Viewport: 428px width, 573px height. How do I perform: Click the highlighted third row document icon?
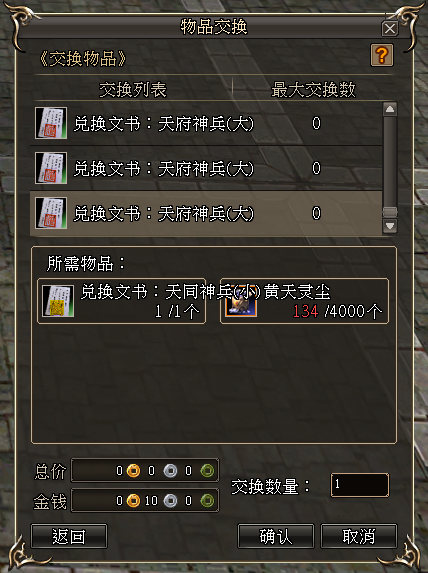coord(51,213)
